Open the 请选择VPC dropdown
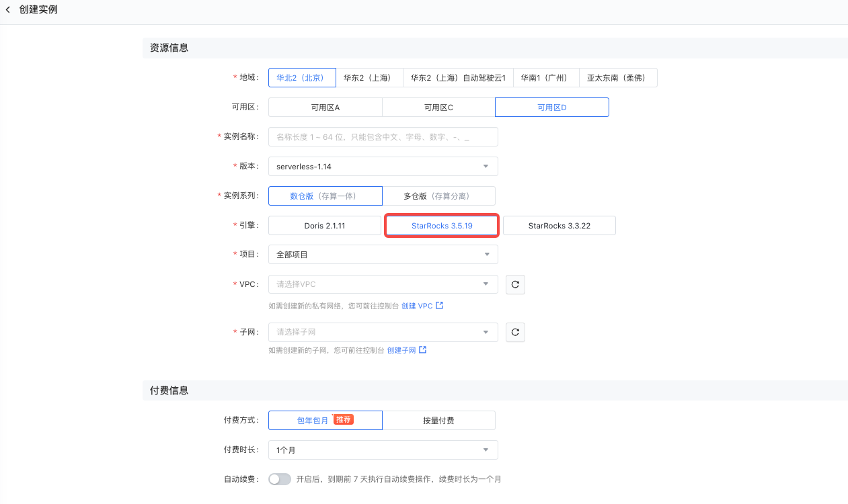 pyautogui.click(x=383, y=284)
